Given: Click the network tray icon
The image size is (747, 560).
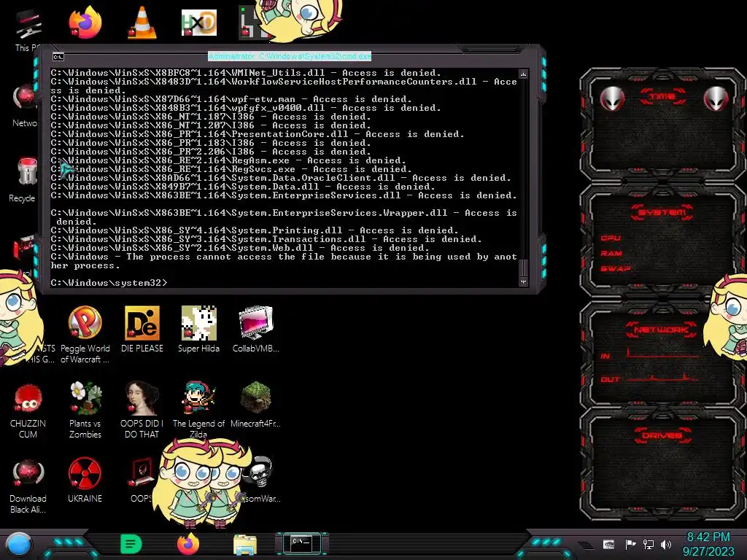Looking at the screenshot, I should pos(649,544).
